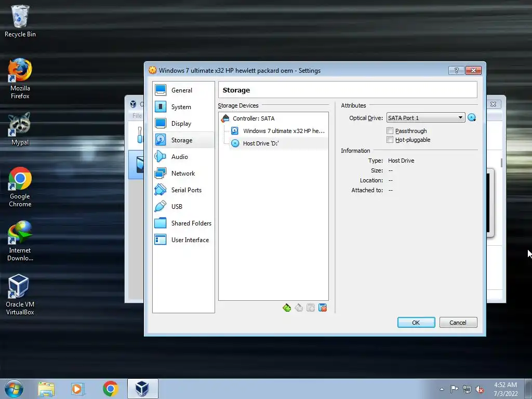Click the Help question mark button
The height and width of the screenshot is (399, 532).
pos(456,70)
